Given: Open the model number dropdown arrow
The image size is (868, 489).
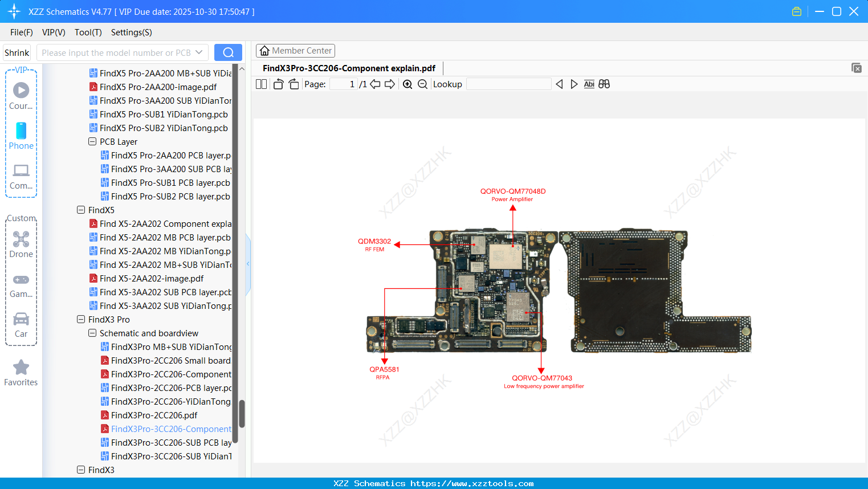Looking at the screenshot, I should pos(200,52).
